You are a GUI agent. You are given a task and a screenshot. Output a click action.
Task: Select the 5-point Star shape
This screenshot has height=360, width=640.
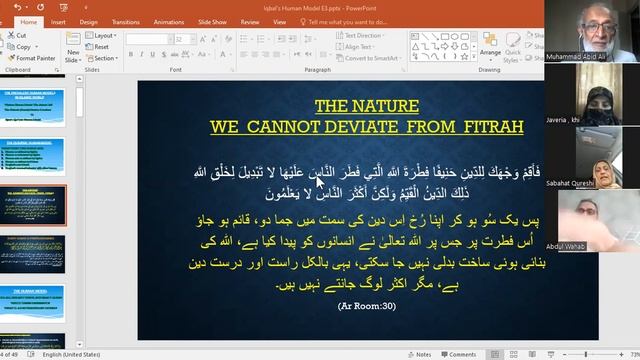464,57
